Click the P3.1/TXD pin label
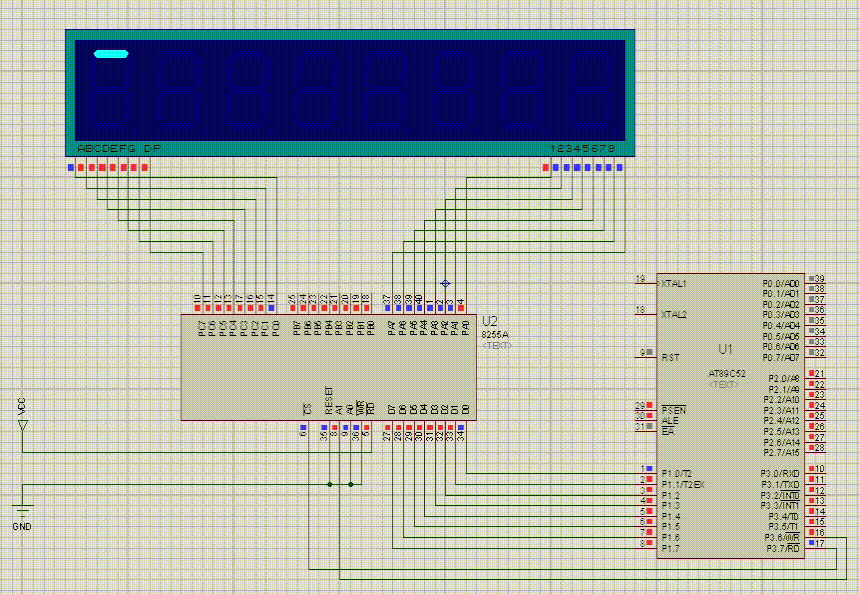 tap(780, 484)
